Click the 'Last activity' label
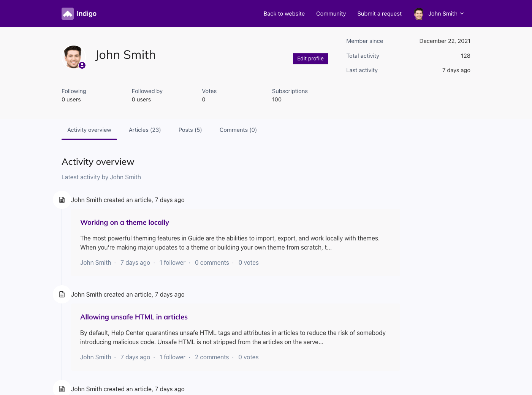Viewport: 532px width, 395px height. pos(362,70)
